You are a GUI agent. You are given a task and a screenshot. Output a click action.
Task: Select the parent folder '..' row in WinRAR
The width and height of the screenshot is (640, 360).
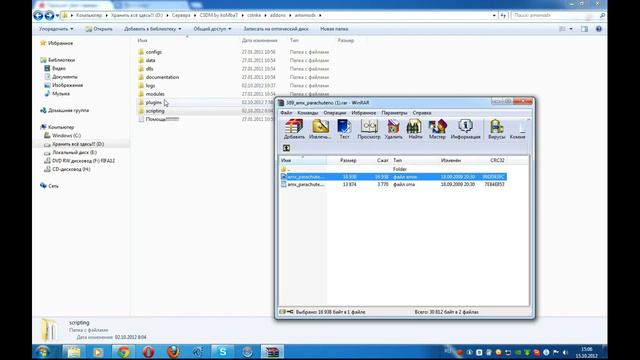pos(393,169)
